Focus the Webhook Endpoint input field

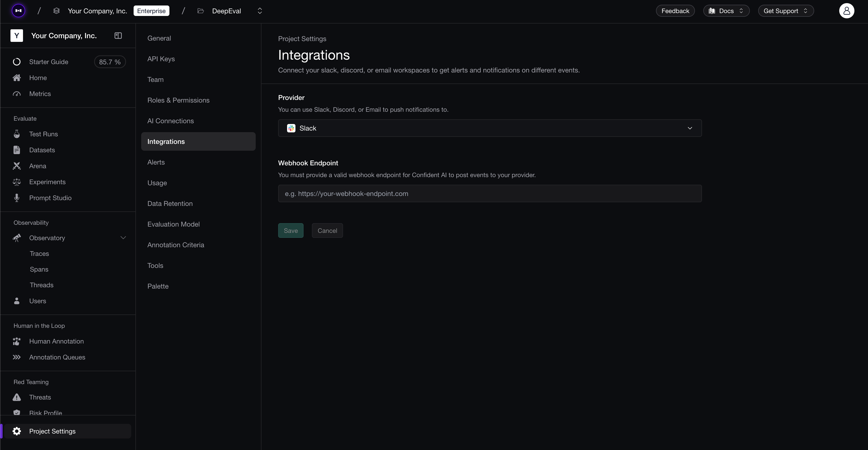490,194
